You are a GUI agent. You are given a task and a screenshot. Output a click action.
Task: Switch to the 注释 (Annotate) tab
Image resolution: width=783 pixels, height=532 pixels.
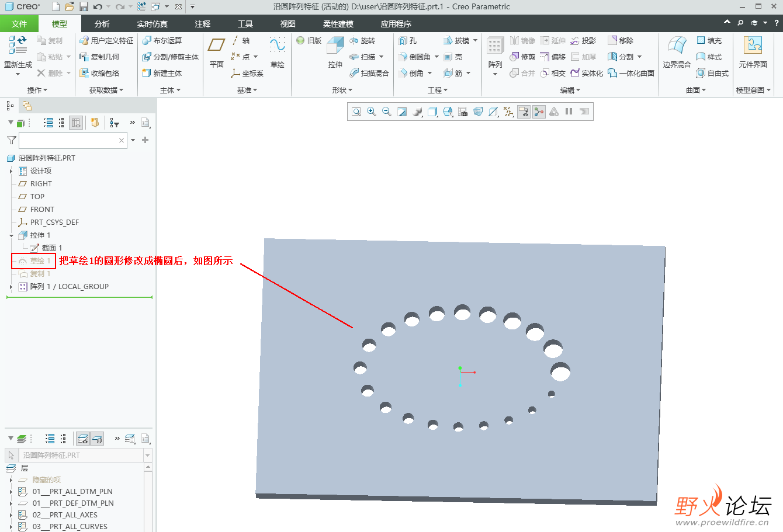(x=203, y=24)
